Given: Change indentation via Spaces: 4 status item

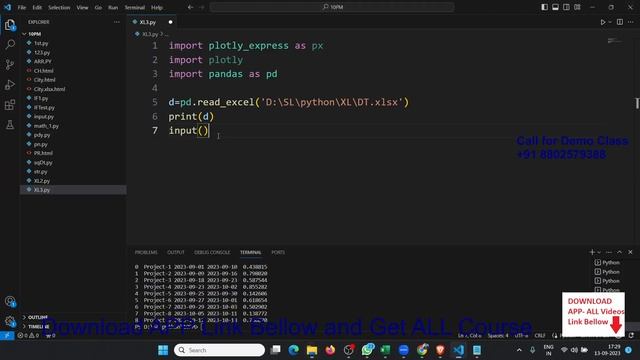Looking at the screenshot, I should 498,336.
